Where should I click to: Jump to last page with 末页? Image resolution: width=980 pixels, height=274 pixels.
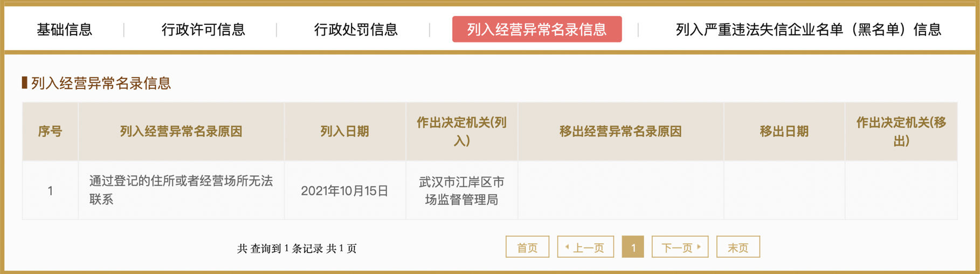tap(738, 248)
